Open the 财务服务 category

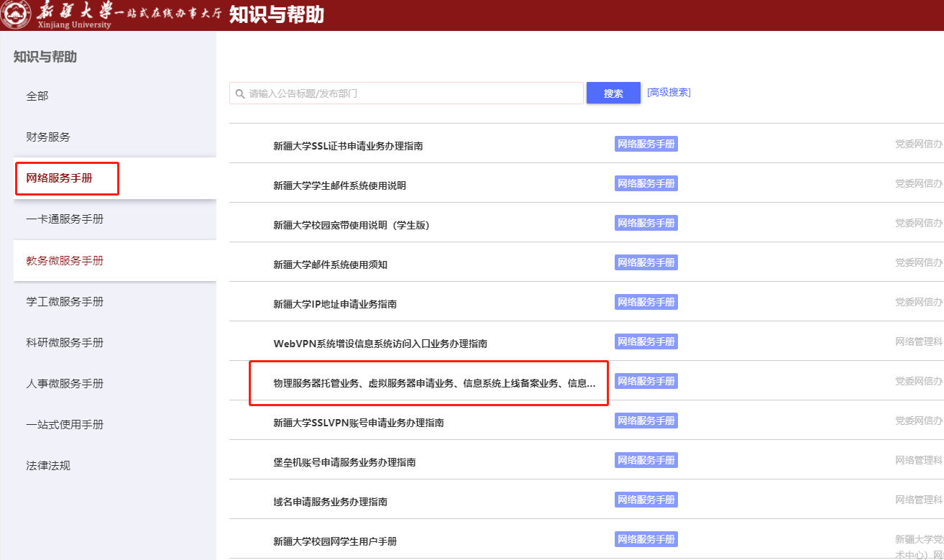click(48, 137)
